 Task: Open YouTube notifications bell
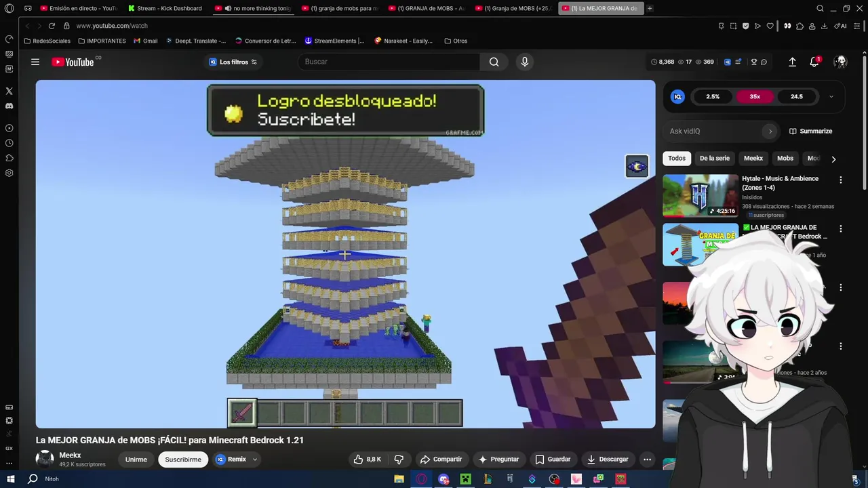tap(814, 62)
